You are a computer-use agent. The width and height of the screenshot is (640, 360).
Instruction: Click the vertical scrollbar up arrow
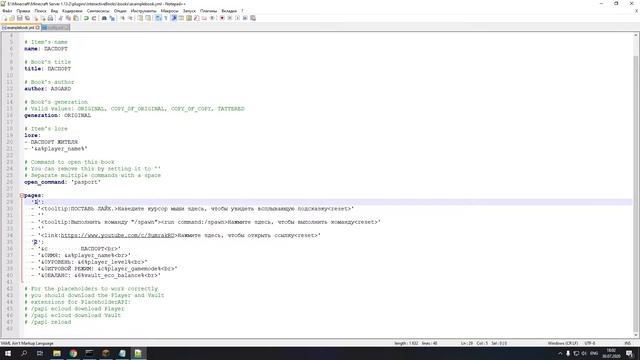point(636,36)
